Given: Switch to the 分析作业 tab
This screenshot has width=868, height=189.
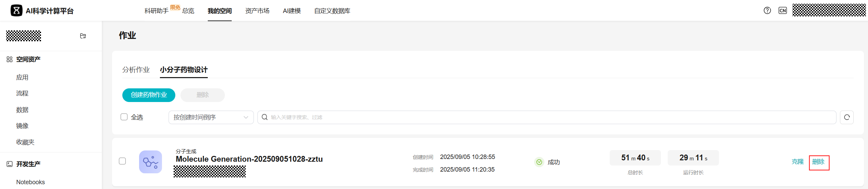Looking at the screenshot, I should coord(136,70).
